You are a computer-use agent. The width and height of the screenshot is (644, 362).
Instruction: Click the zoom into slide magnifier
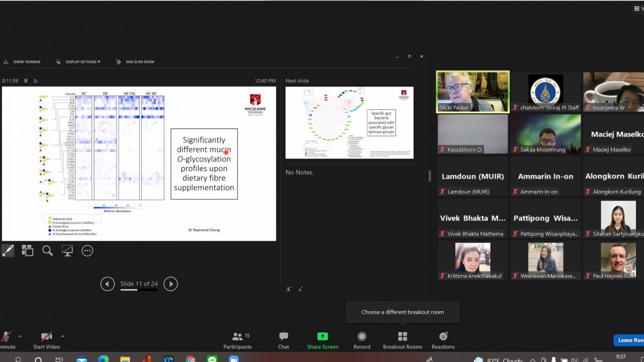coord(47,251)
